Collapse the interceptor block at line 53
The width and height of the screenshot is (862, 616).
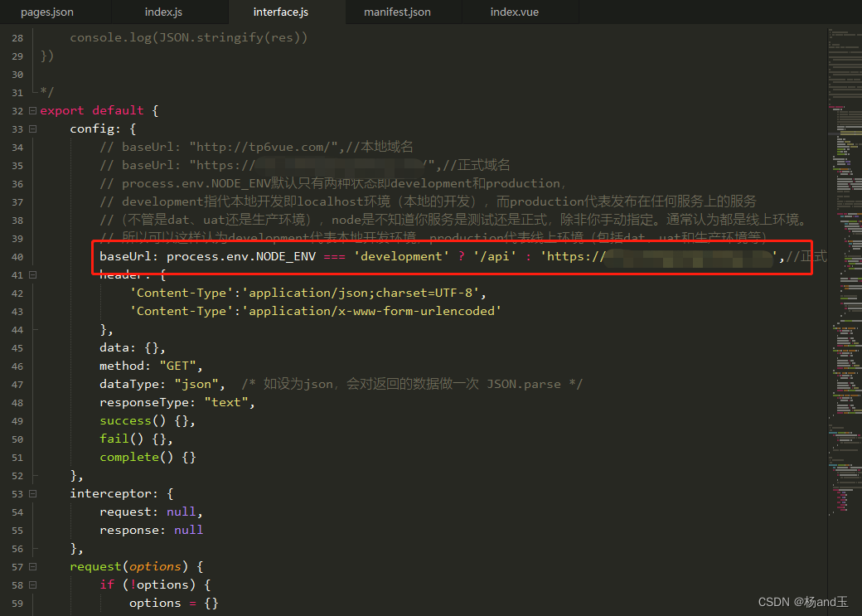(x=32, y=494)
